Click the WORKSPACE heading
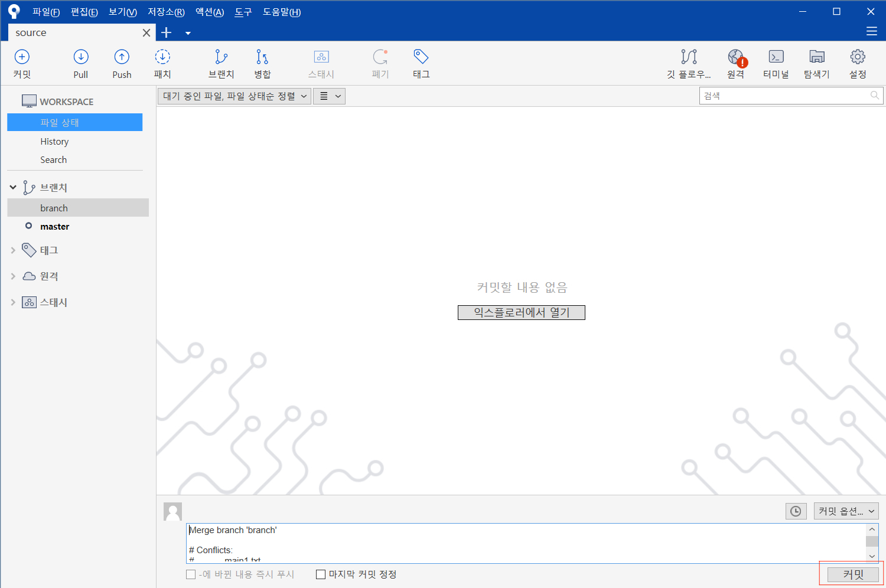Viewport: 886px width, 588px height. (x=67, y=102)
